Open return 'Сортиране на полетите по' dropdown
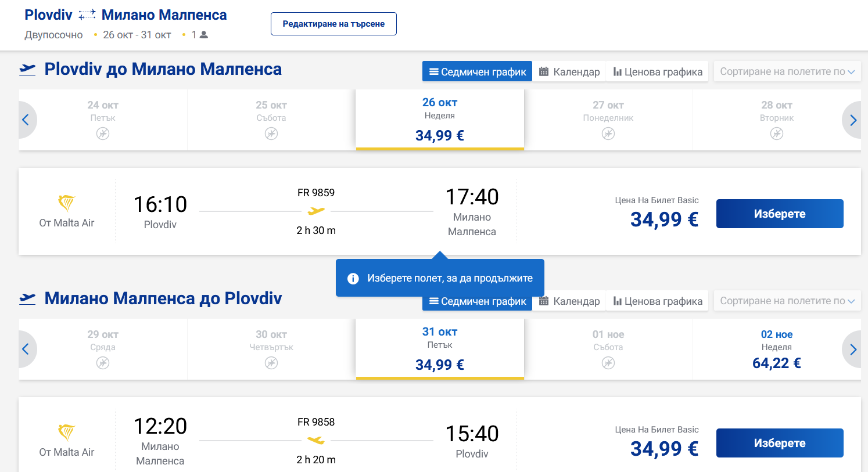The height and width of the screenshot is (472, 868). point(787,301)
